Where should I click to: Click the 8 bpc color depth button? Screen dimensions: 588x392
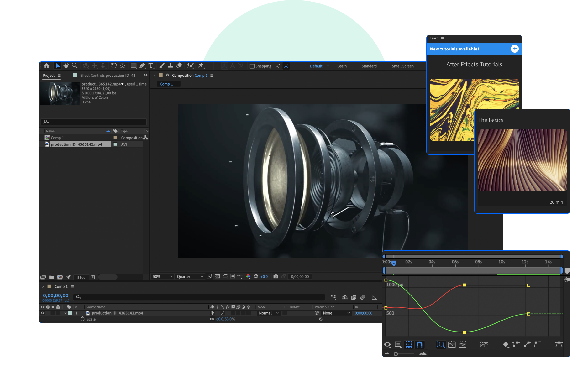coord(81,277)
